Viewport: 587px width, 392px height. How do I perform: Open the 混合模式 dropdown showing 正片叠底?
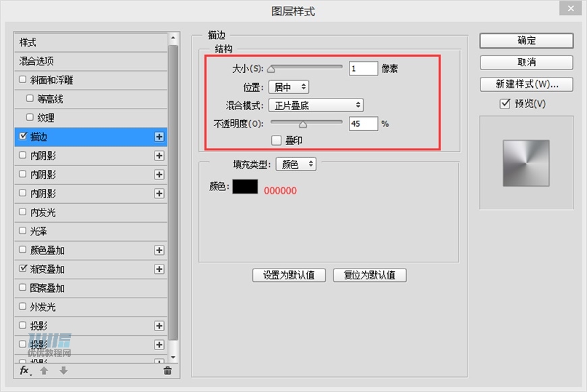(316, 105)
